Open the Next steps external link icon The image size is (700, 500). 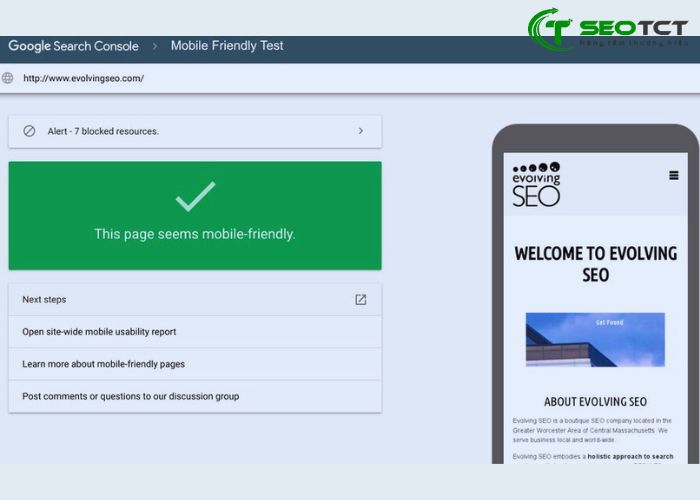click(361, 300)
